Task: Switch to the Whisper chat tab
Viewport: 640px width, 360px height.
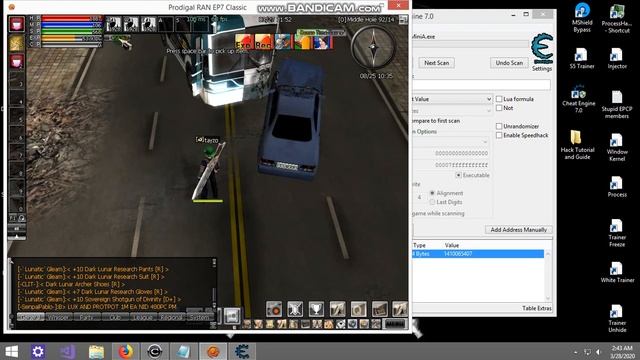Action: tap(60, 317)
